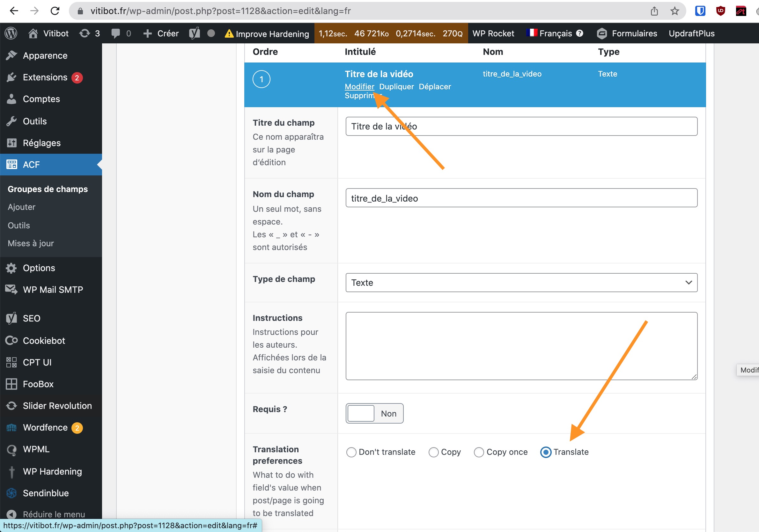759x532 pixels.
Task: Click the Titre du champ input
Action: click(x=521, y=126)
